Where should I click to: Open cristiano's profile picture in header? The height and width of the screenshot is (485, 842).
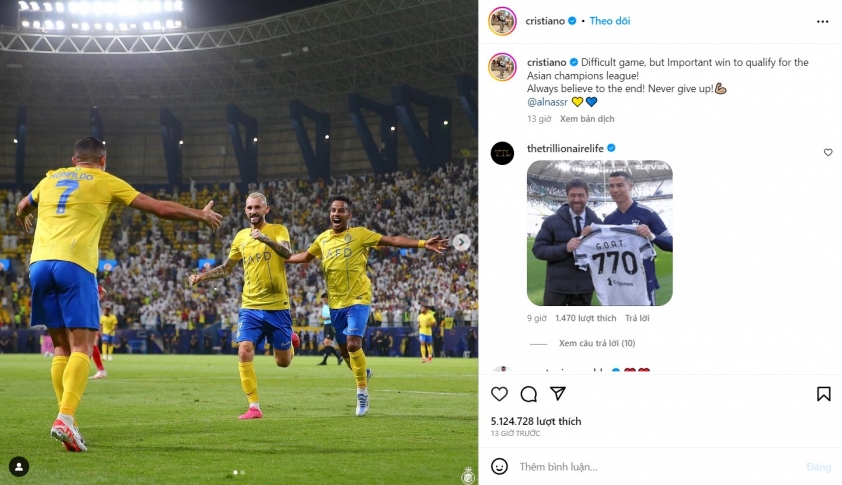point(502,21)
